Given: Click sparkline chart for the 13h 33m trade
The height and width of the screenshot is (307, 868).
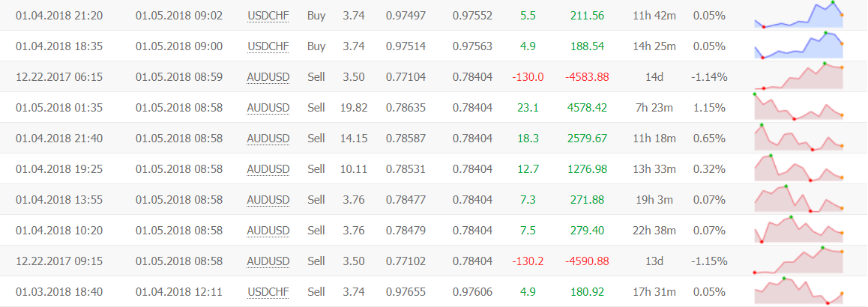Looking at the screenshot, I should [798, 168].
